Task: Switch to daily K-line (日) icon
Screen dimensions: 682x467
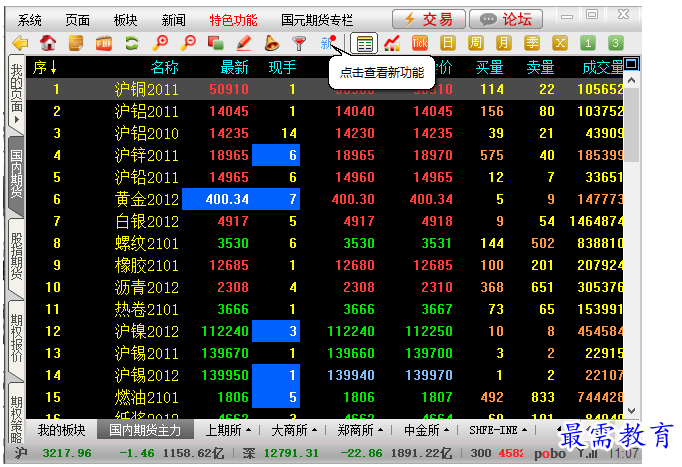Action: point(448,43)
